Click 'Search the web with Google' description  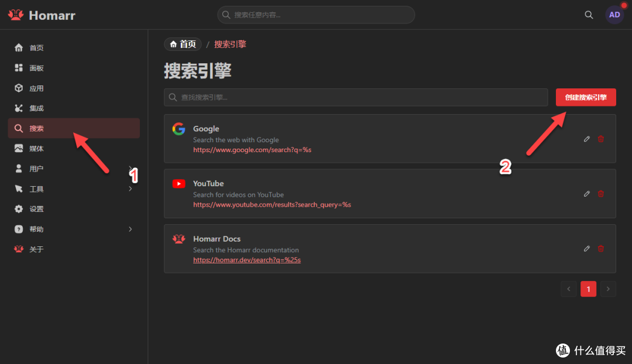[236, 140]
